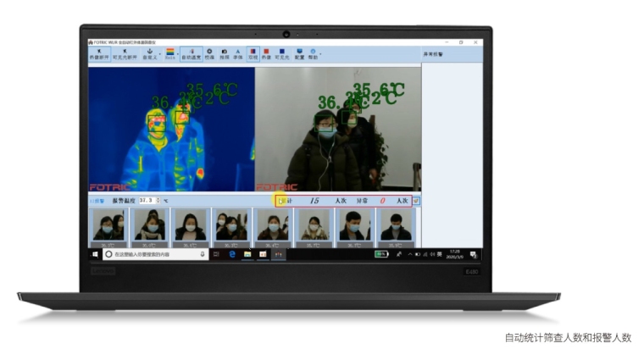Expand the palette dropdown arrow
The height and width of the screenshot is (349, 644).
[177, 54]
